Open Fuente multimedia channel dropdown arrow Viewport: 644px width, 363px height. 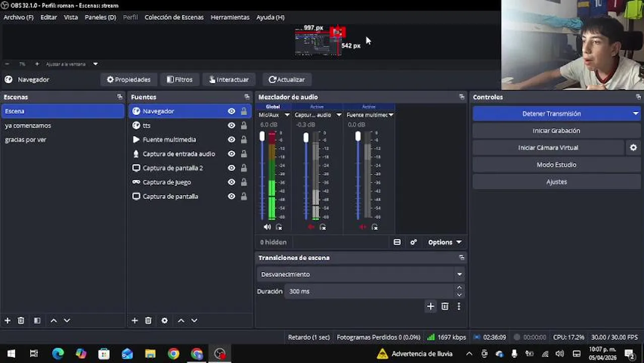(391, 115)
